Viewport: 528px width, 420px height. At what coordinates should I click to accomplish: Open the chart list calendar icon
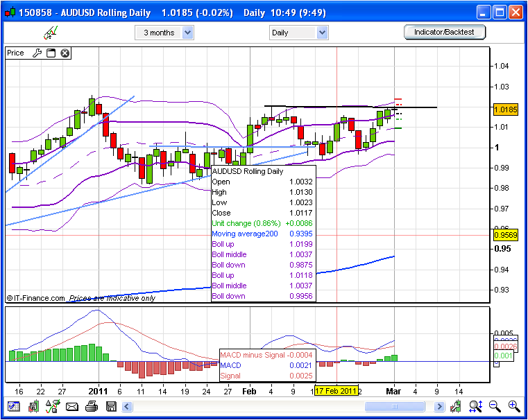14,407
